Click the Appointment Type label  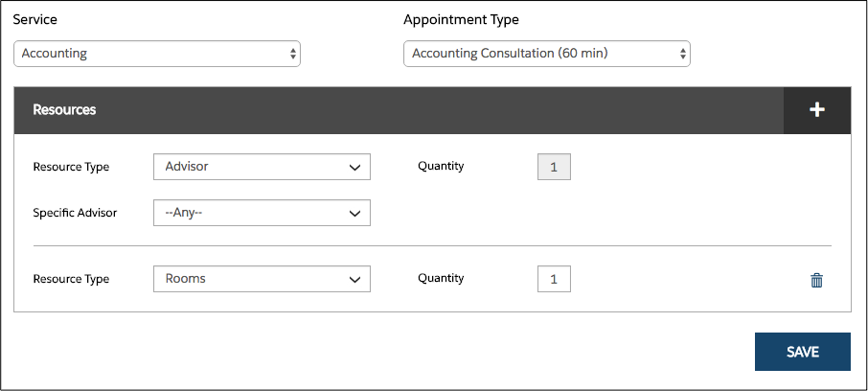coord(461,19)
